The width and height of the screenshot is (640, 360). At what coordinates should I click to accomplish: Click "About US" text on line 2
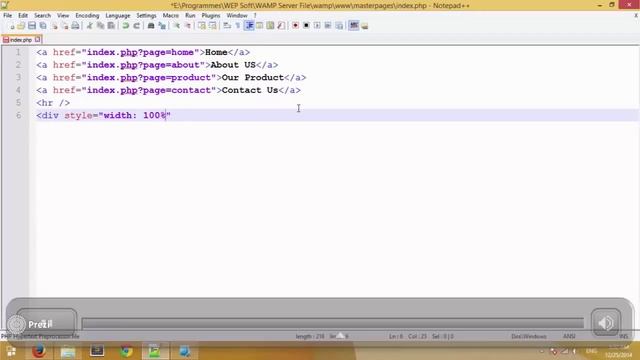coord(233,65)
